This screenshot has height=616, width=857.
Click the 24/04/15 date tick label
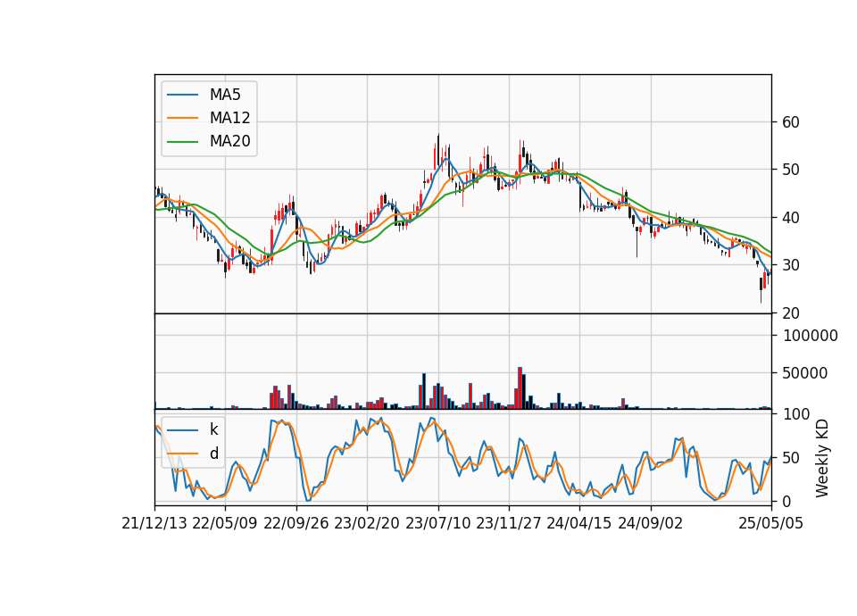coord(579,523)
